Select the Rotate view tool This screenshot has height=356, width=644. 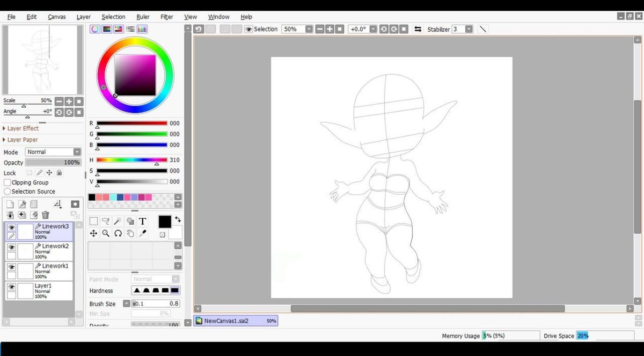(118, 233)
